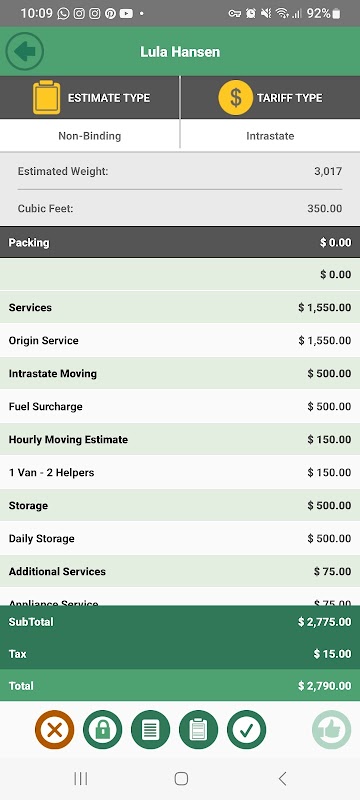
Task: Tap the Origin Service line item
Action: click(180, 340)
